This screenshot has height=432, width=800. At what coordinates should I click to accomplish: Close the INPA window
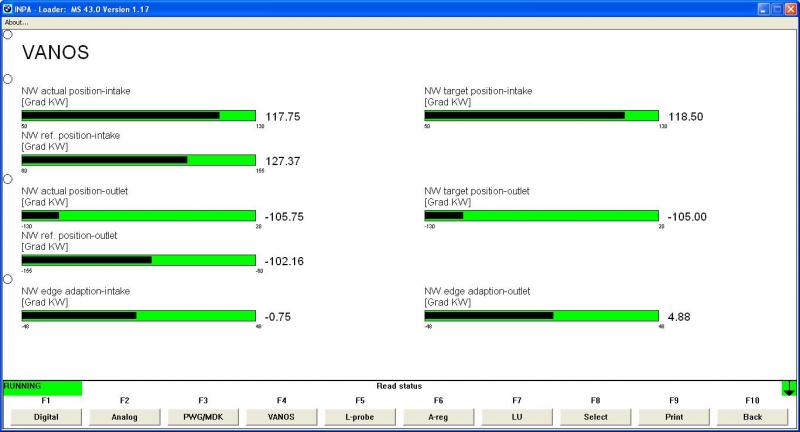pos(790,9)
